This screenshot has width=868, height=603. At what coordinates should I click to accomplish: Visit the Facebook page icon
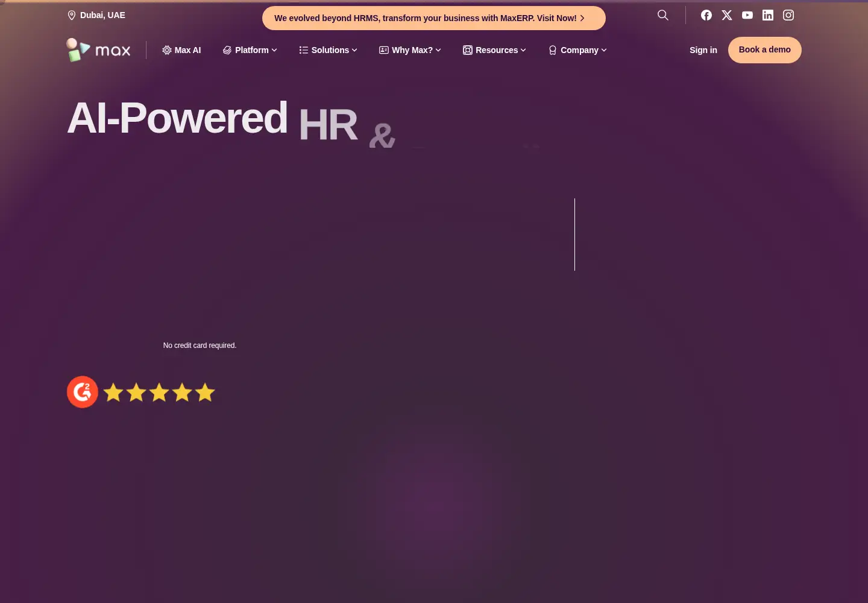[706, 15]
